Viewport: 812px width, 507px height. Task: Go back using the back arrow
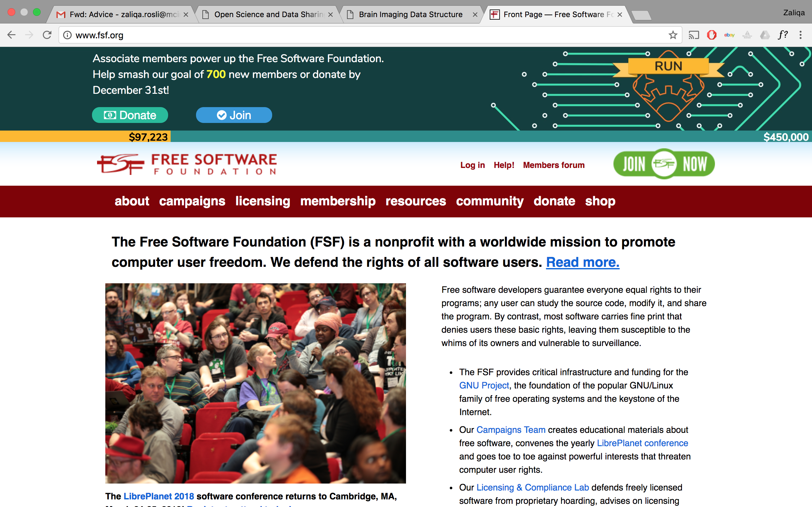(11, 35)
